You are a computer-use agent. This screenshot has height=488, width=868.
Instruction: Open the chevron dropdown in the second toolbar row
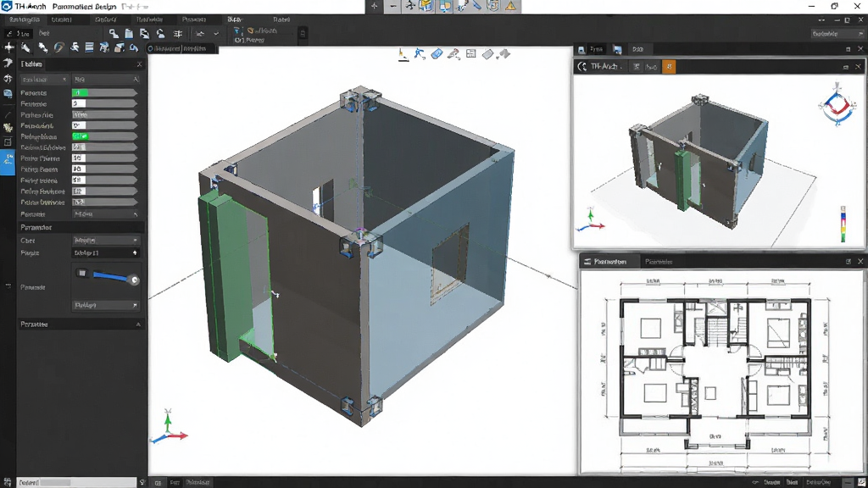coord(216,34)
